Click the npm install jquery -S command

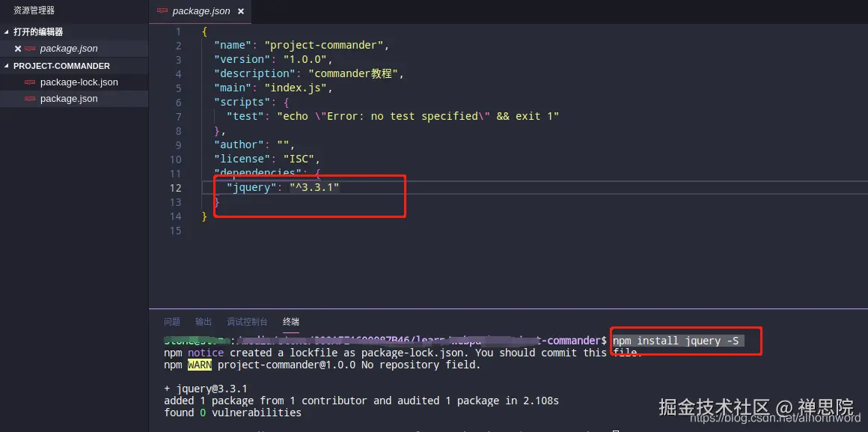pos(676,341)
